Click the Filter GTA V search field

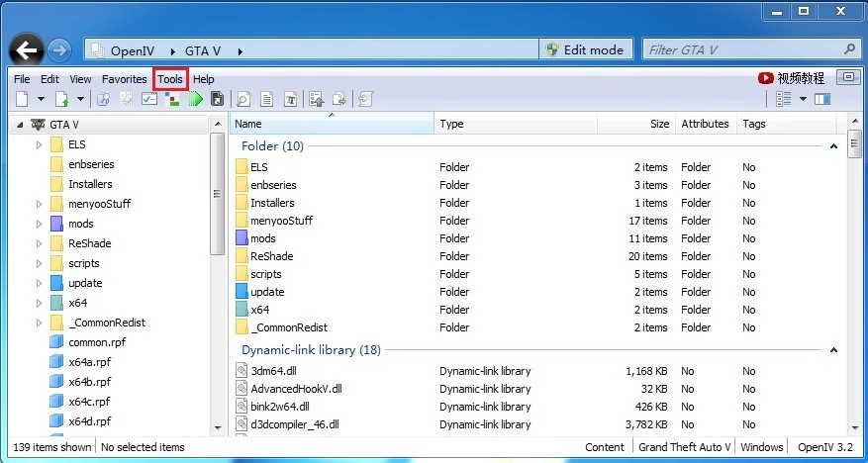(742, 49)
